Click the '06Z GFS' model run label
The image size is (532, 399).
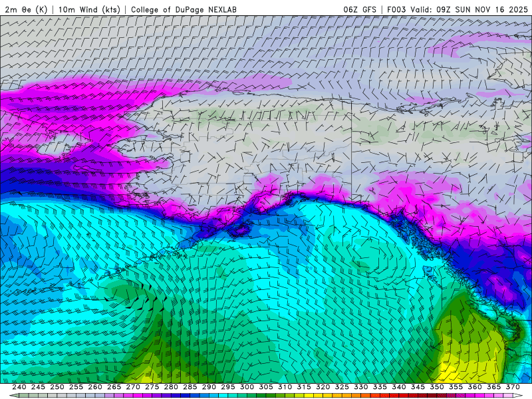coord(360,10)
